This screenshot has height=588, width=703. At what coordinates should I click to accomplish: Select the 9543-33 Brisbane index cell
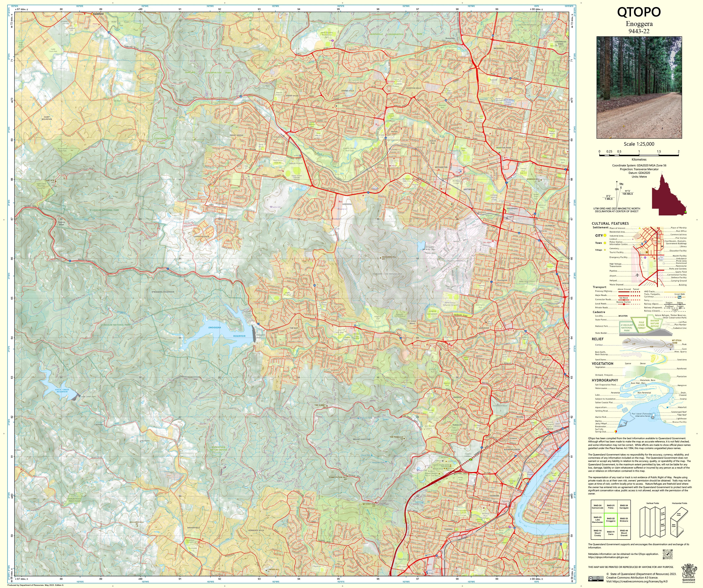pos(624,520)
